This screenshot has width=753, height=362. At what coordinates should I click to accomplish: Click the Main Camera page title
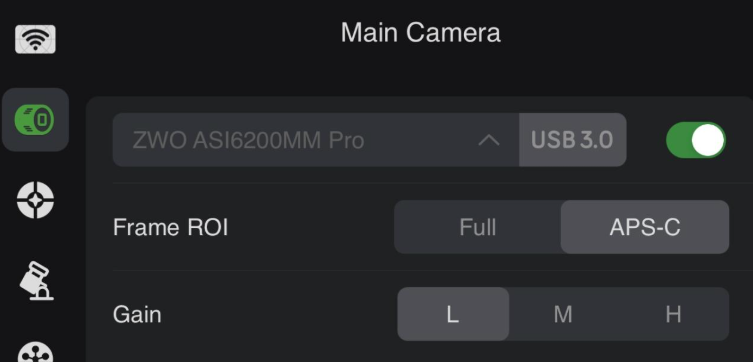click(x=421, y=33)
